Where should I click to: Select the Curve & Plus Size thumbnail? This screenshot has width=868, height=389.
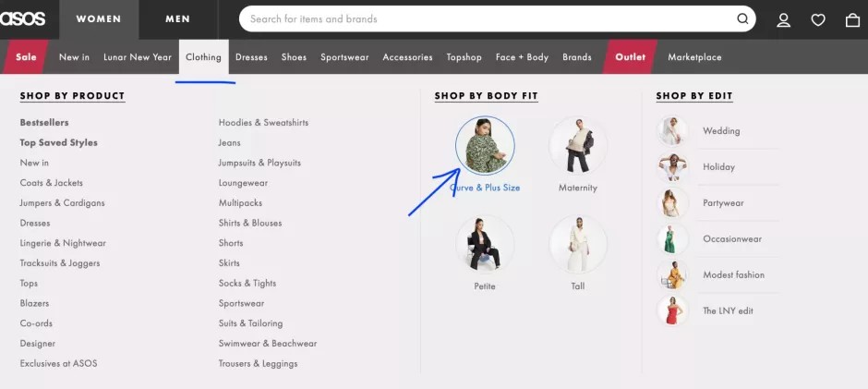point(485,145)
